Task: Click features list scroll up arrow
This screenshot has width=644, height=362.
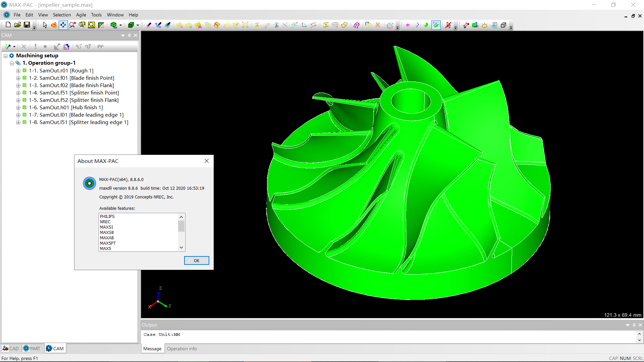Action: click(181, 217)
